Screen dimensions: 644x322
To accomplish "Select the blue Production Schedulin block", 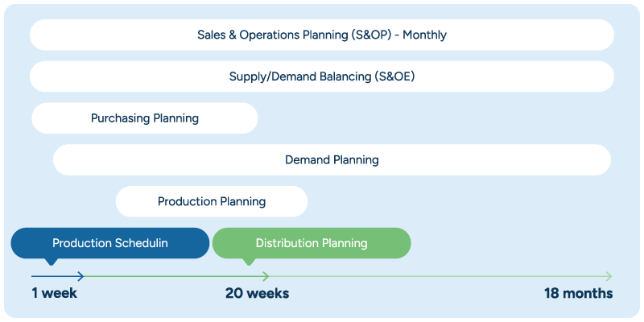I will (110, 243).
